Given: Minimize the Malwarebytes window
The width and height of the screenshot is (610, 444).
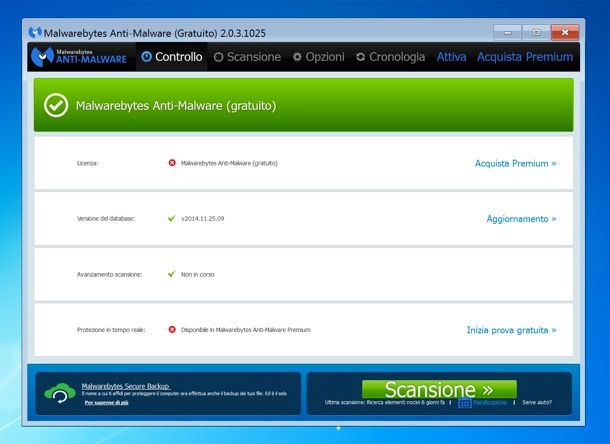Looking at the screenshot, I should (x=507, y=32).
